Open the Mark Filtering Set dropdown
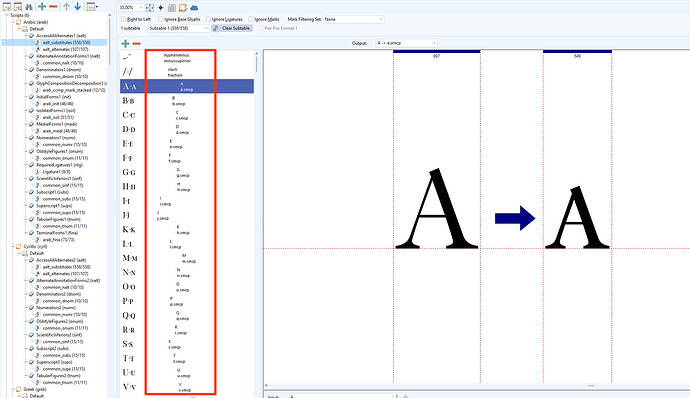 tap(354, 19)
